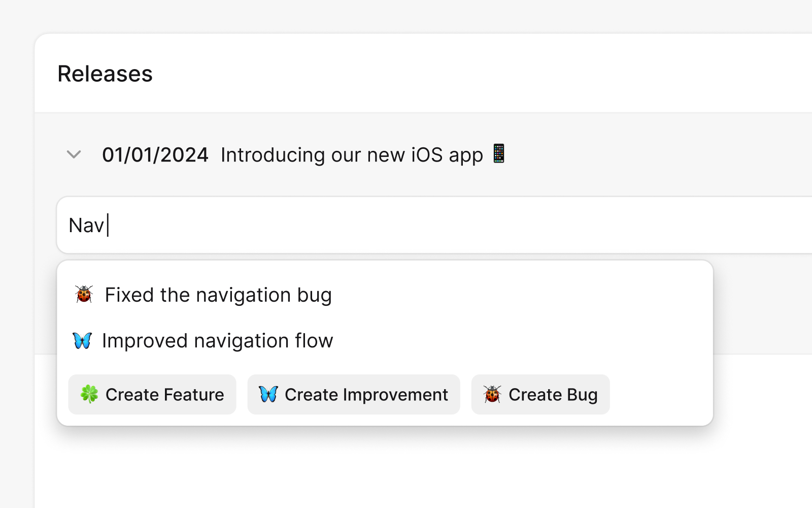This screenshot has height=508, width=812.
Task: Click ladybug icon beside Fixed the navigation bug
Action: pos(84,294)
